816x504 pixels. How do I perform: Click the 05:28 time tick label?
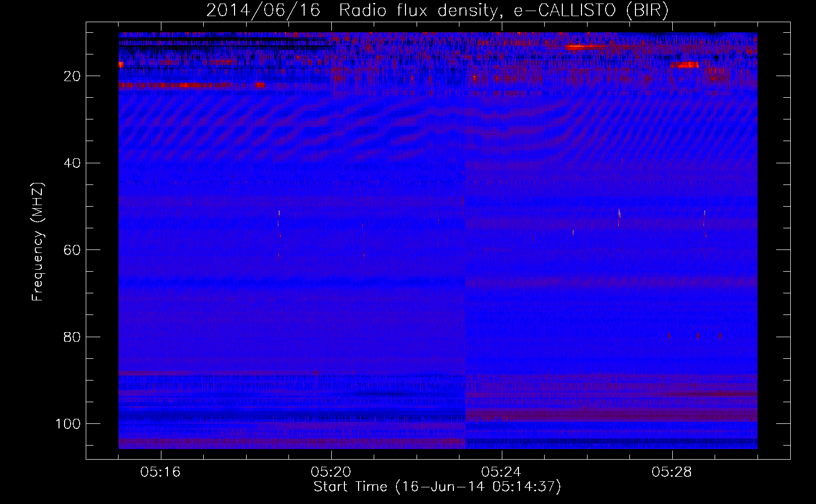[672, 472]
